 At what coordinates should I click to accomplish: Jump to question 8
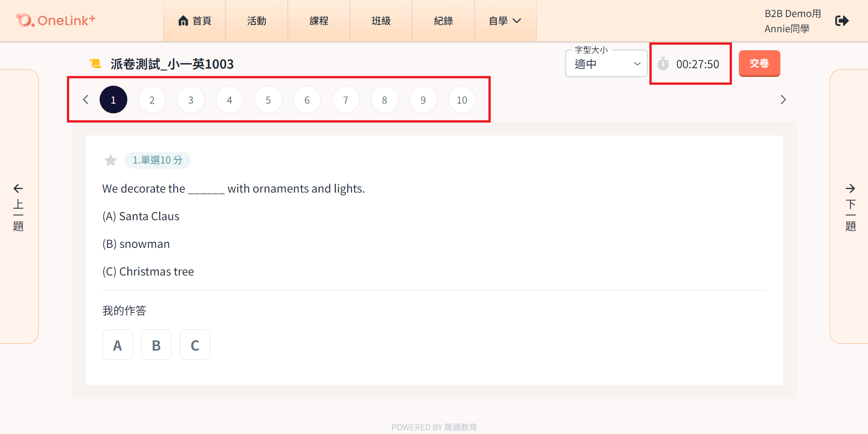(385, 100)
